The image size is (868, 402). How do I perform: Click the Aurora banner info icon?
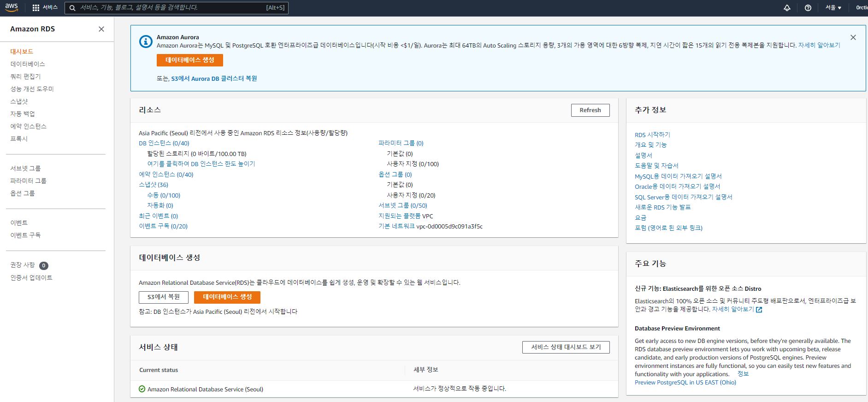pyautogui.click(x=146, y=42)
